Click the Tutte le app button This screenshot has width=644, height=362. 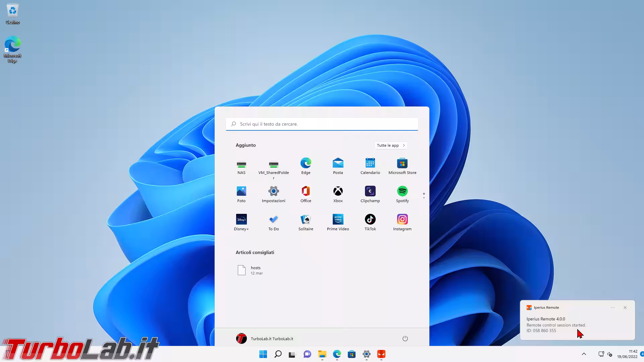[x=391, y=145]
